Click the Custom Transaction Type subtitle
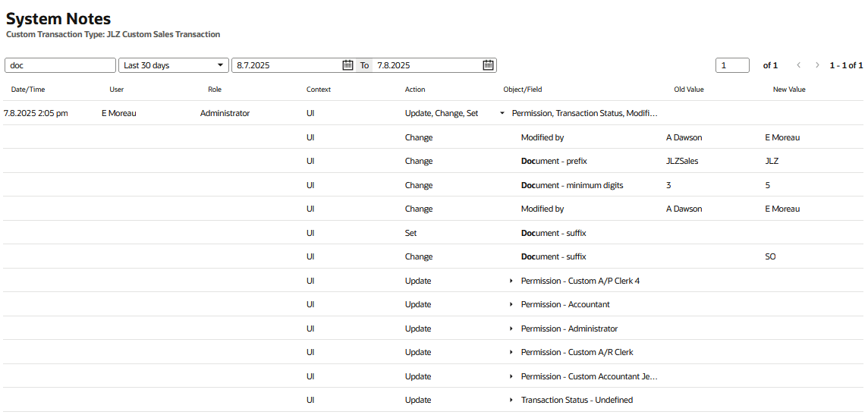 pyautogui.click(x=113, y=34)
